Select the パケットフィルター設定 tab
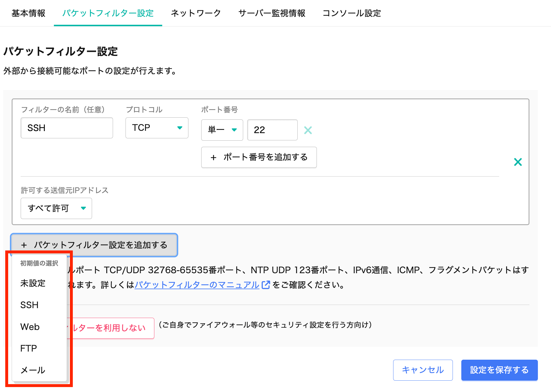Image resolution: width=551 pixels, height=392 pixels. [x=108, y=13]
